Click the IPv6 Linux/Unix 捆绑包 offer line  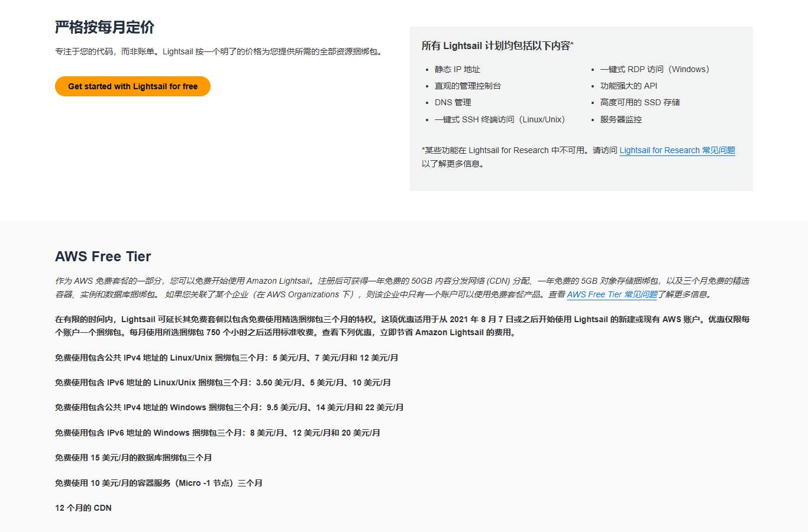click(223, 382)
